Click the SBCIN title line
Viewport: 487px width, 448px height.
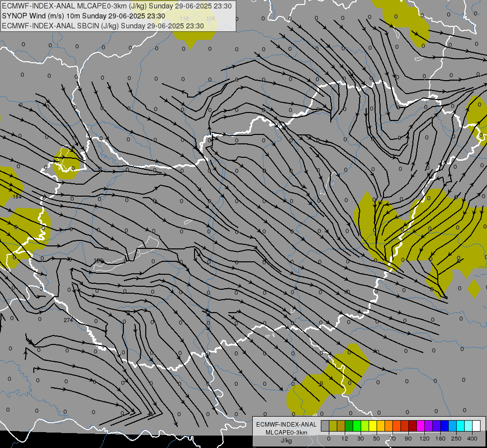pos(103,26)
